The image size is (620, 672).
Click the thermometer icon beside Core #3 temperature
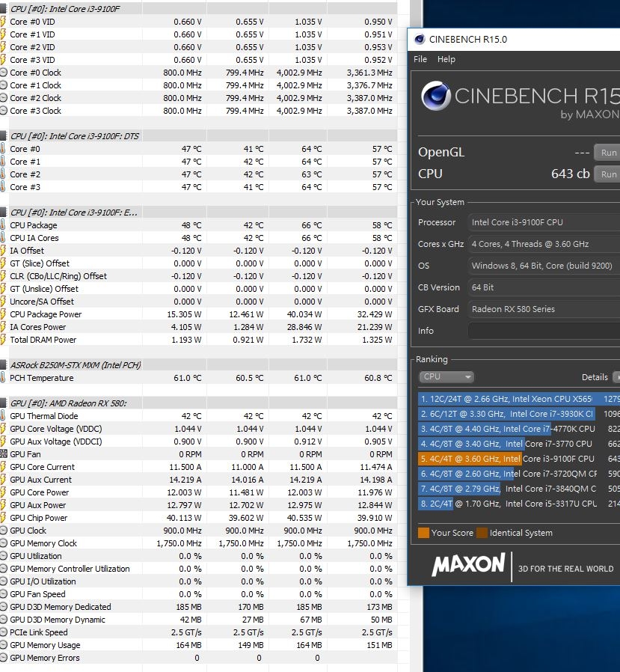[x=2, y=187]
